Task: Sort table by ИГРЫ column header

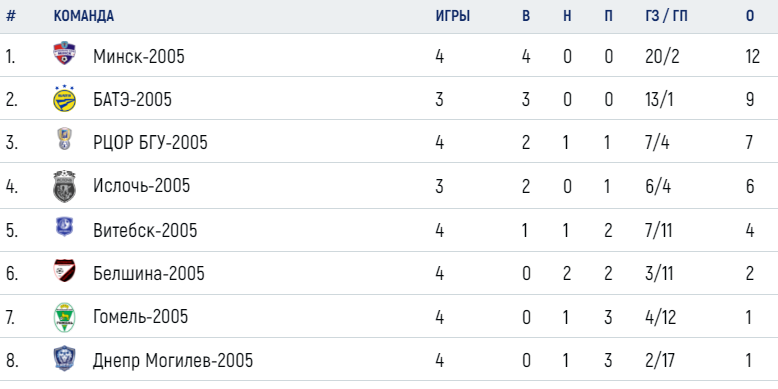Action: pyautogui.click(x=453, y=16)
